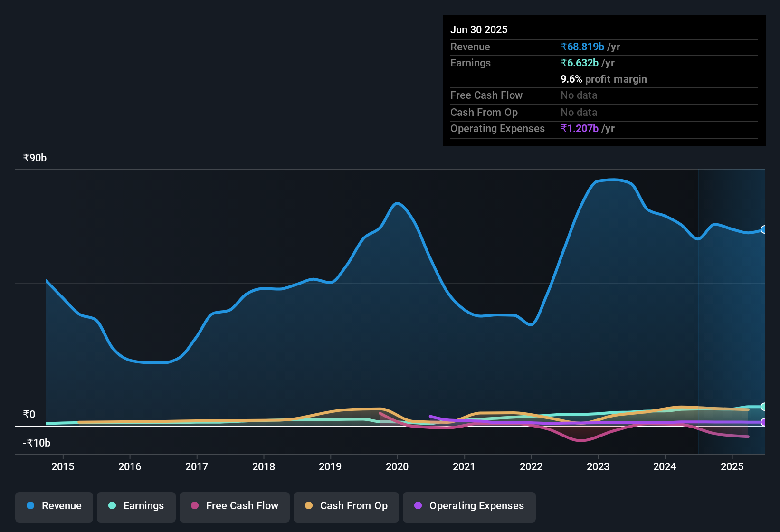Select the Revenue endpoint marker on chart
The width and height of the screenshot is (780, 532).
[764, 230]
